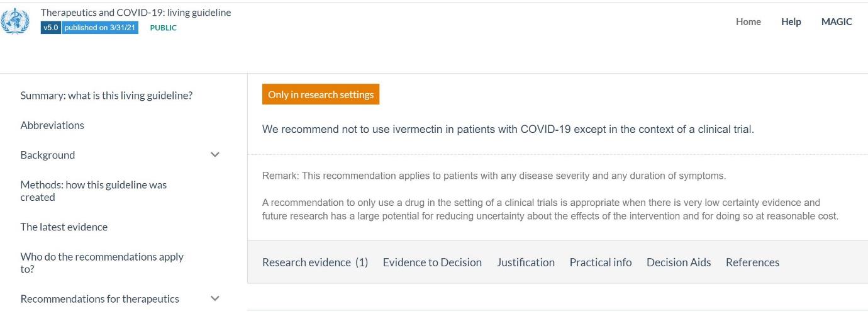
Task: Click the 'Only in research settings' label
Action: tap(320, 94)
